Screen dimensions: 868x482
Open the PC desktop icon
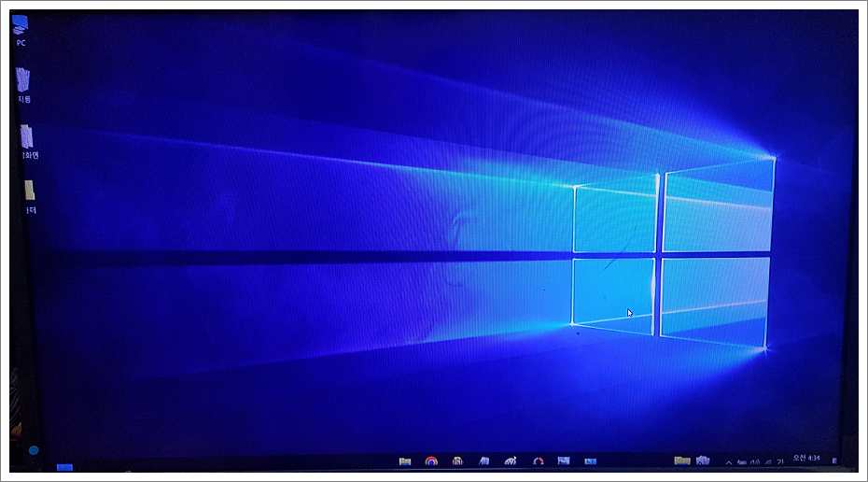pos(21,30)
